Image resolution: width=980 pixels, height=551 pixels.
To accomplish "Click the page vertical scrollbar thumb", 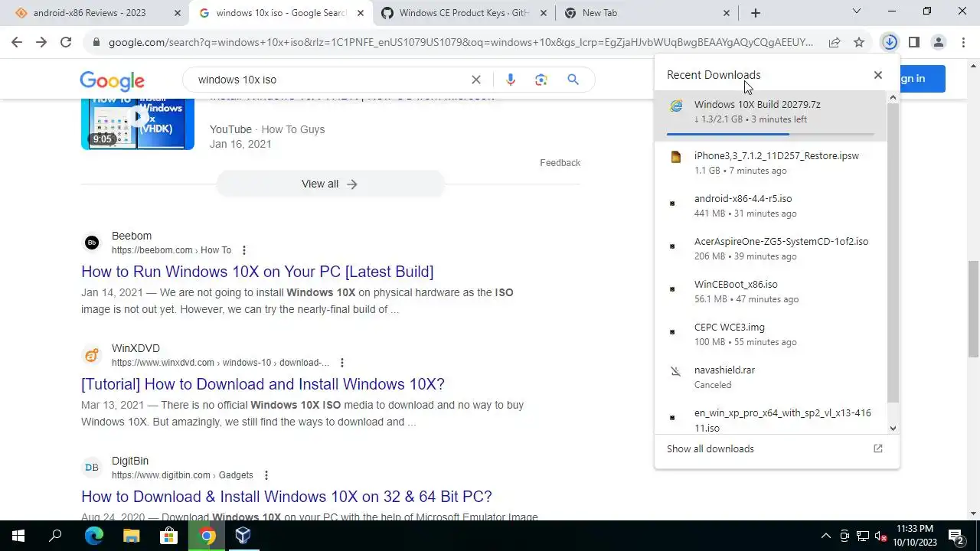I will (x=973, y=308).
